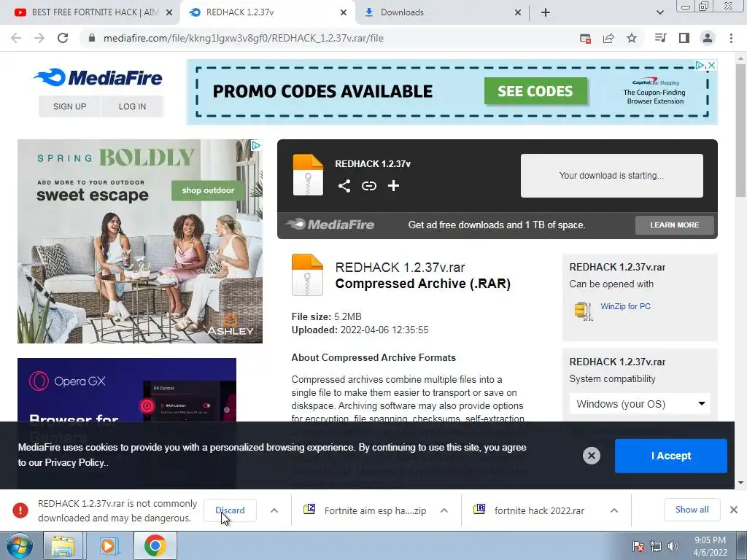Click the red warning icon in download bar
Image resolution: width=747 pixels, height=560 pixels.
[x=20, y=510]
